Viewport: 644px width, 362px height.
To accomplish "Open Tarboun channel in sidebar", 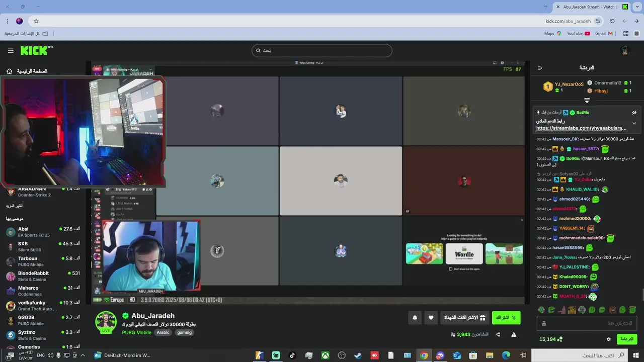I will tap(43, 261).
